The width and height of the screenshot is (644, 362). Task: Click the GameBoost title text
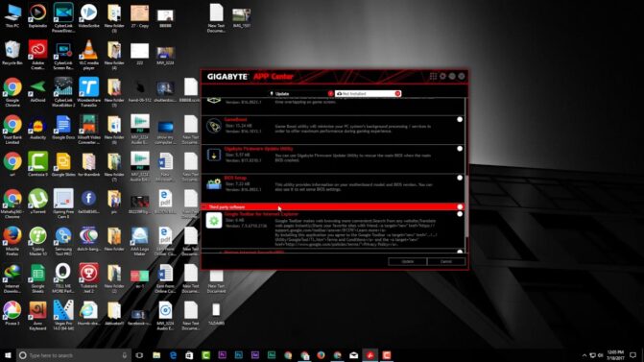(235, 120)
